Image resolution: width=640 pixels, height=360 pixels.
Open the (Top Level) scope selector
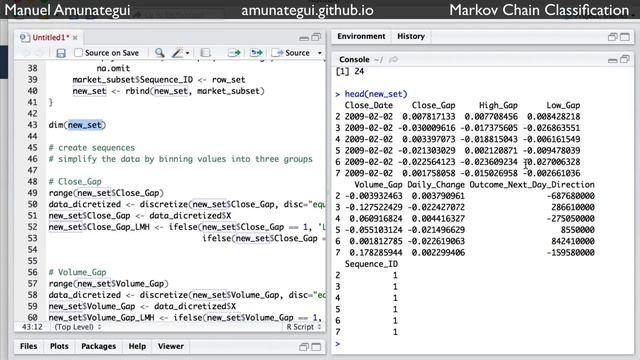[78, 327]
